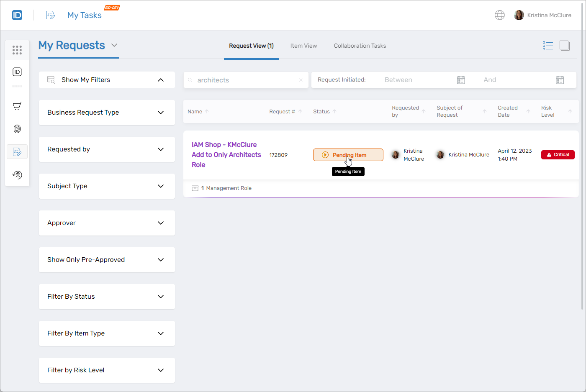Expand the Filter By Status dropdown
The image size is (586, 392).
pyautogui.click(x=161, y=297)
